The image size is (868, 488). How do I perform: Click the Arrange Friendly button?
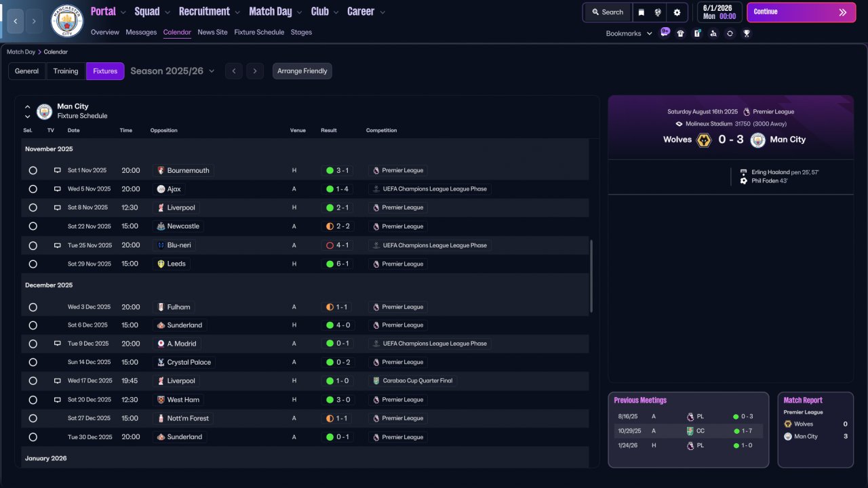(x=302, y=71)
